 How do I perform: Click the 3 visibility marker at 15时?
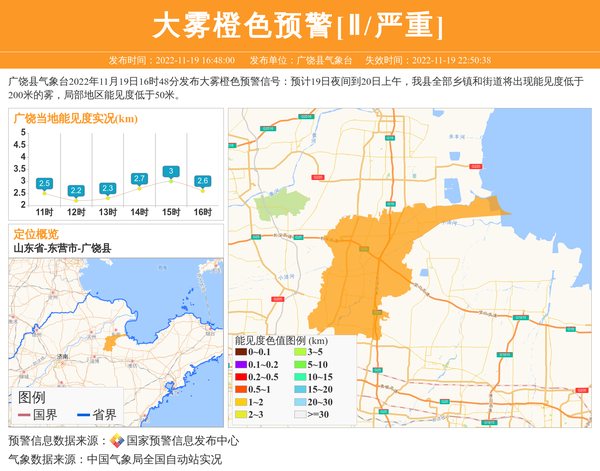coord(171,172)
